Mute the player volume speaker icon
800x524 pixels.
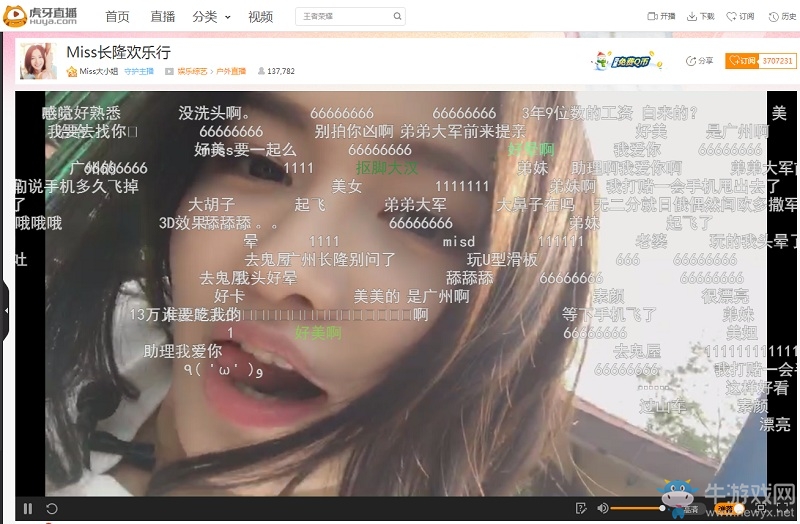[603, 509]
